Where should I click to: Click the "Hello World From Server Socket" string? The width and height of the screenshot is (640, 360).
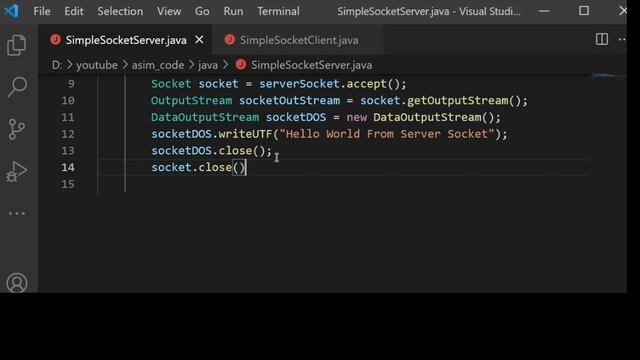[x=387, y=134]
